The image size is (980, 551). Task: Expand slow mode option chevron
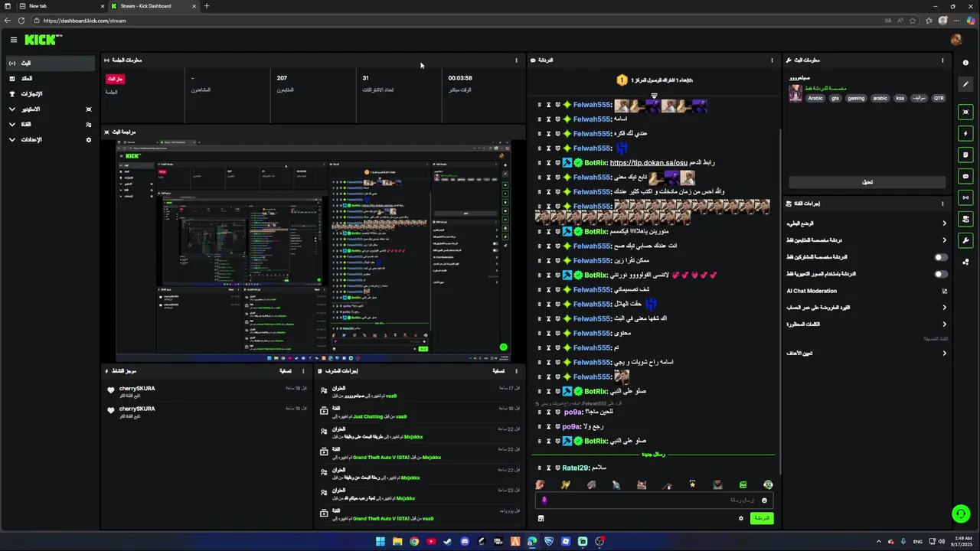[x=944, y=223]
